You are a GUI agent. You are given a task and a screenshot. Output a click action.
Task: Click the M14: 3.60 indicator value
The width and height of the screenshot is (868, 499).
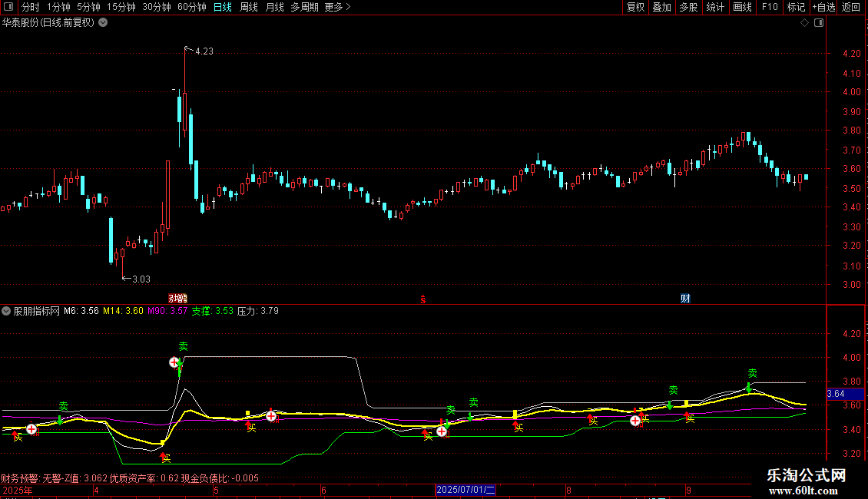123,311
